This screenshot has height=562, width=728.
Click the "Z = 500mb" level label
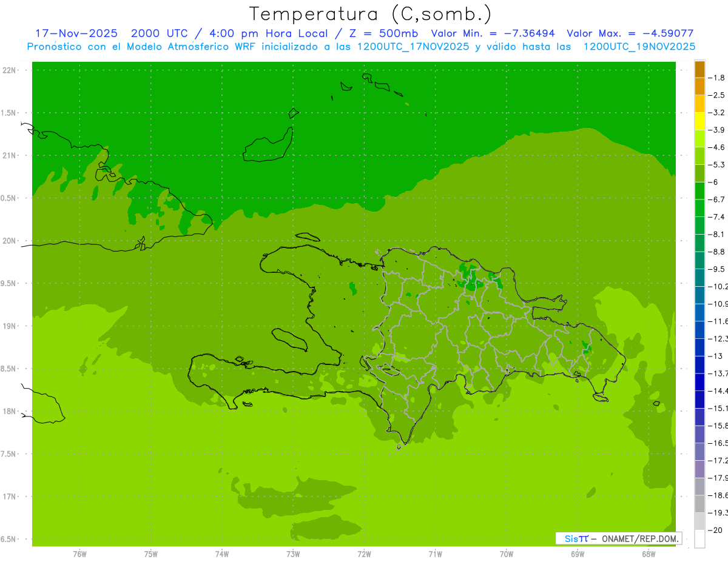(382, 33)
